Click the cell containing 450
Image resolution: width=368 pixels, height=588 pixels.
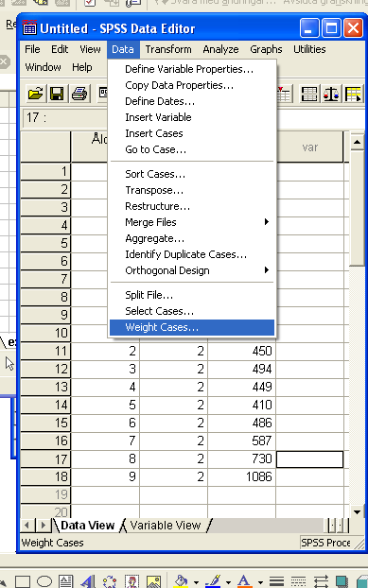coord(242,351)
